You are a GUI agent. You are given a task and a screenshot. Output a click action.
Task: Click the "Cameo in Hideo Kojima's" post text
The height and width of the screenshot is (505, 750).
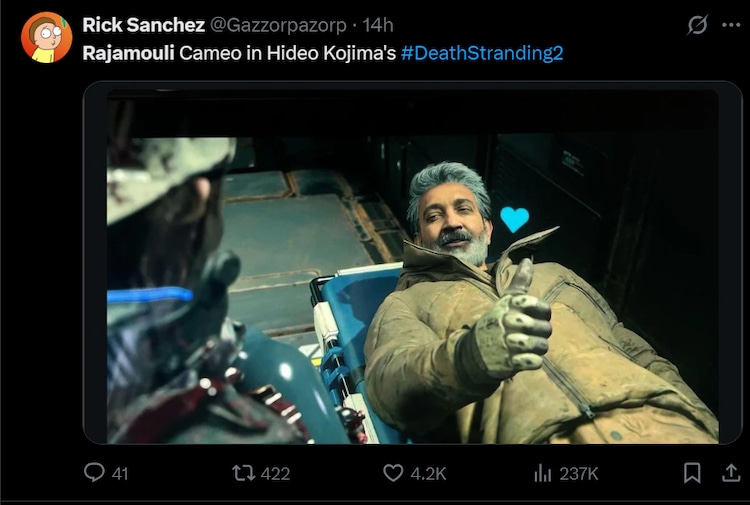coord(288,52)
